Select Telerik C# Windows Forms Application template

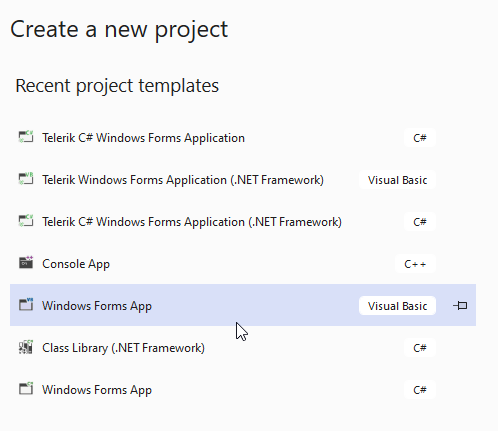coord(243,138)
